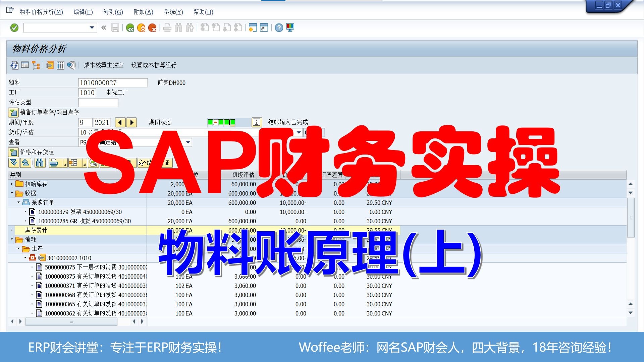Select the hierarchy display icon near refresh
Image resolution: width=644 pixels, height=362 pixels.
click(36, 66)
